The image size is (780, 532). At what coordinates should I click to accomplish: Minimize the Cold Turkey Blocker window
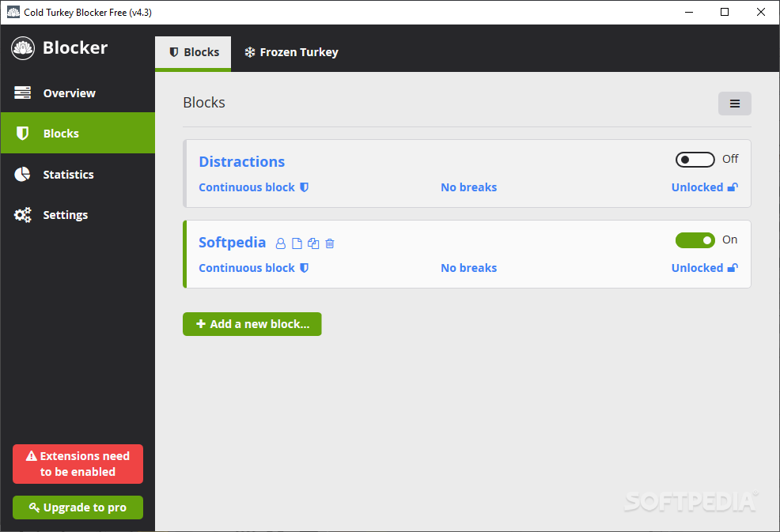[x=689, y=12]
